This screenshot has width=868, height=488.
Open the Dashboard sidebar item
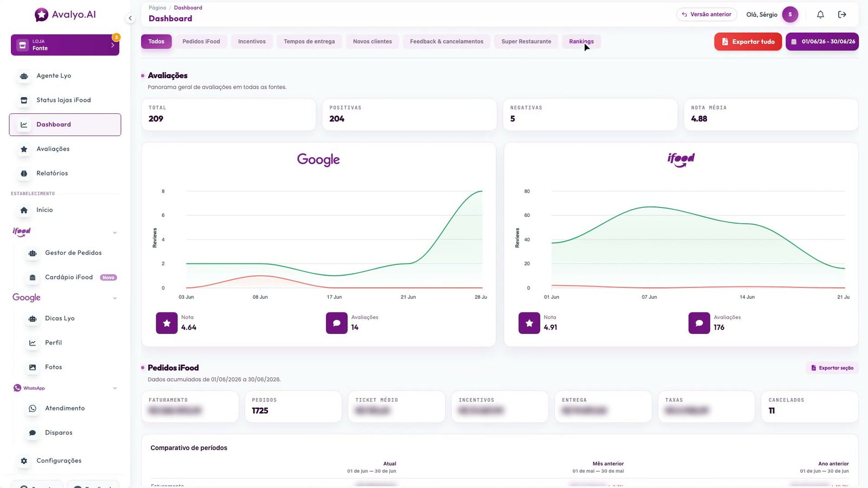coord(65,125)
